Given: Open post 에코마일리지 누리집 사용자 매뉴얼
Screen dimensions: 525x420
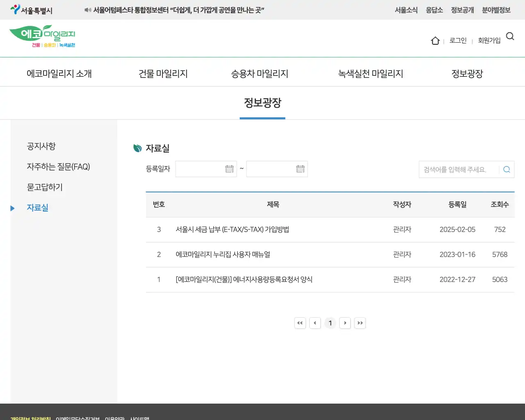Looking at the screenshot, I should pyautogui.click(x=223, y=255).
